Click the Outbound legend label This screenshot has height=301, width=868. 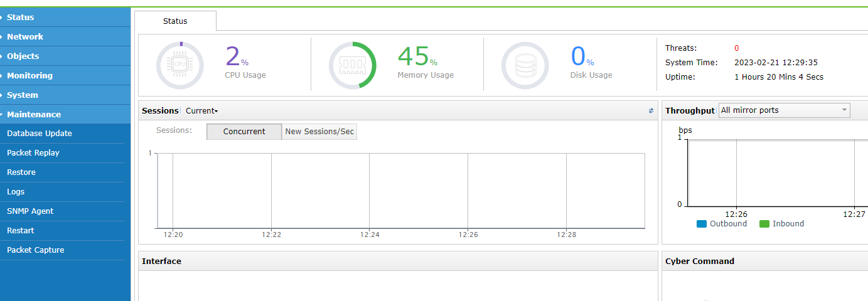pos(728,224)
